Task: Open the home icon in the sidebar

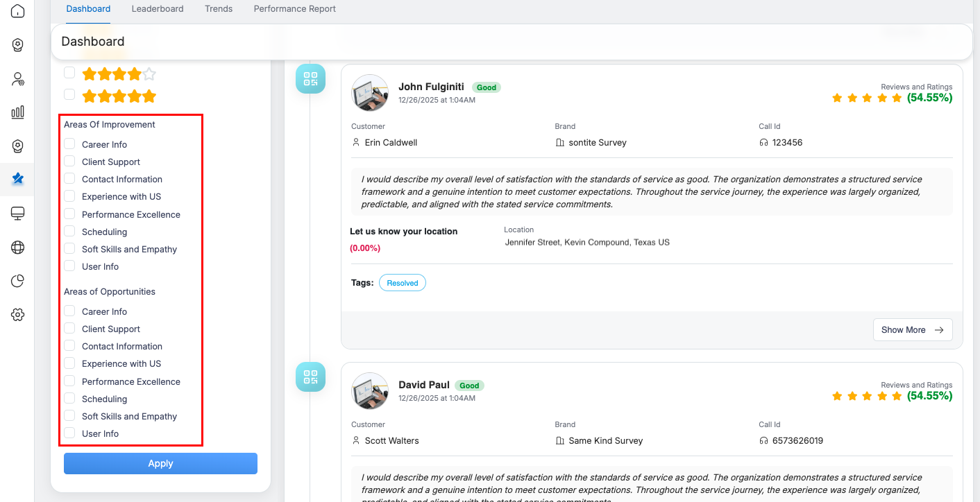Action: point(17,11)
